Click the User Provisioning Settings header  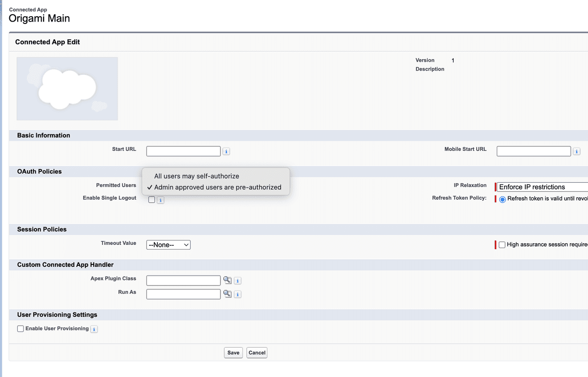coord(57,315)
